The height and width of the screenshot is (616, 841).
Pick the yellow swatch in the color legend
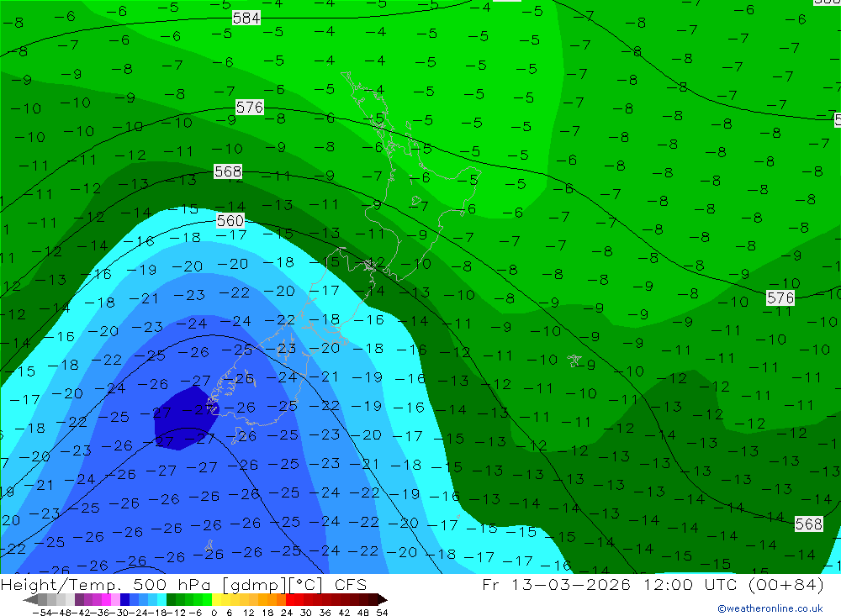click(217, 599)
